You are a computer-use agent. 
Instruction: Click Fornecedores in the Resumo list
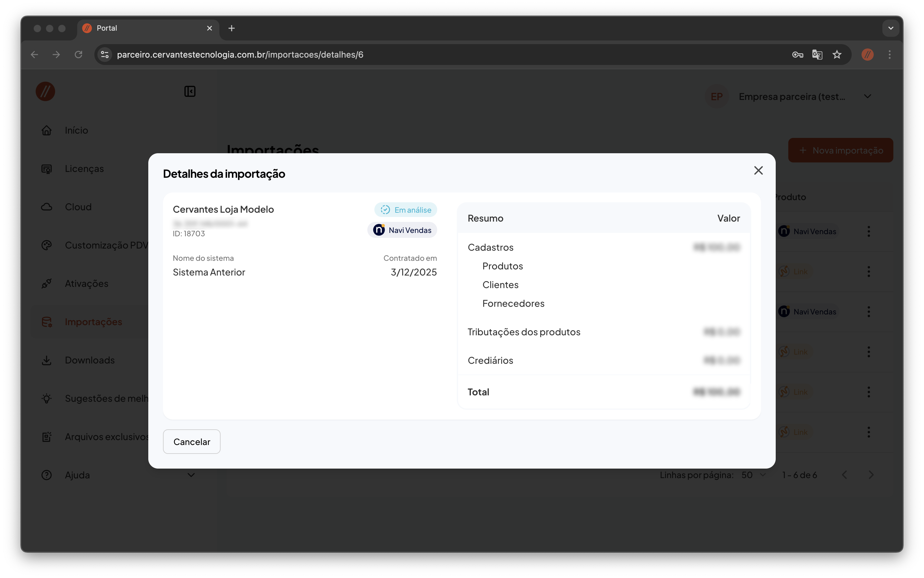(x=513, y=303)
